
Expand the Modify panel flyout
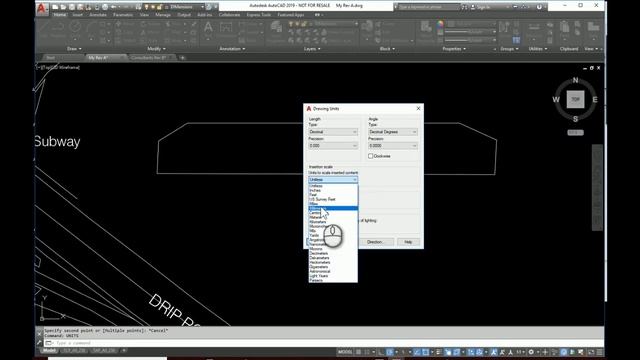pos(156,49)
